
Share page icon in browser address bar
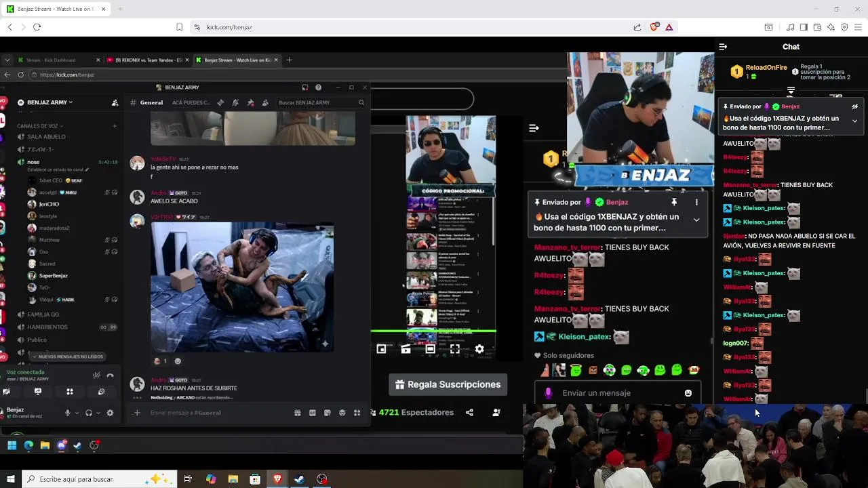click(x=637, y=27)
